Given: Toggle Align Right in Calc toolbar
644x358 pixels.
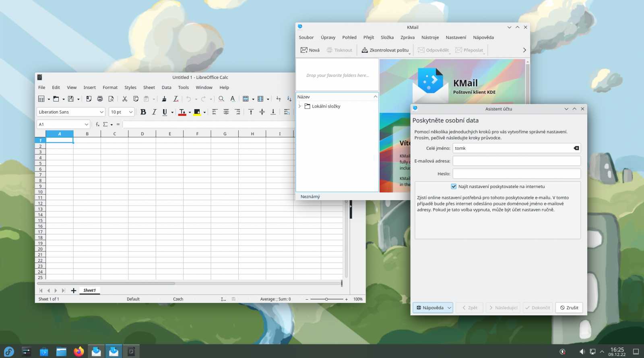Looking at the screenshot, I should (x=237, y=112).
